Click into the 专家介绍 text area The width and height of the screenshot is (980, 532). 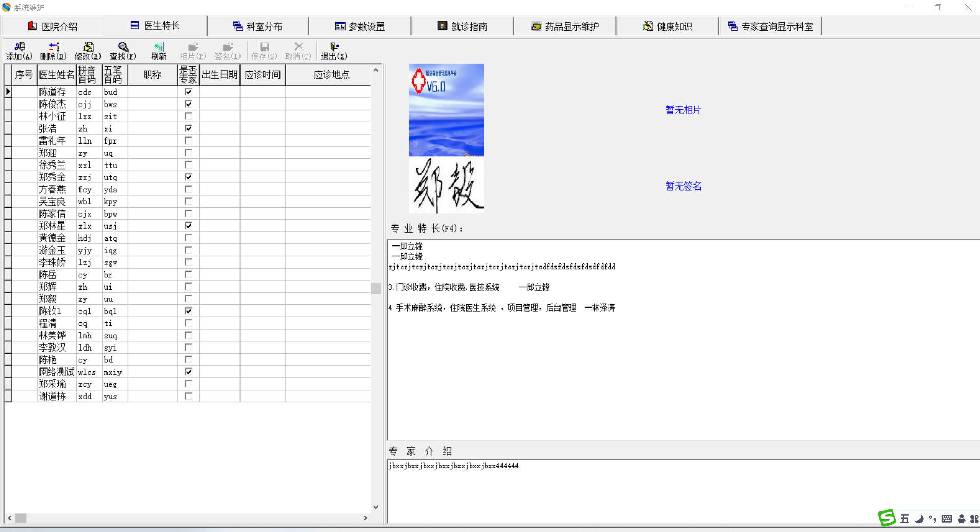pyautogui.click(x=684, y=491)
